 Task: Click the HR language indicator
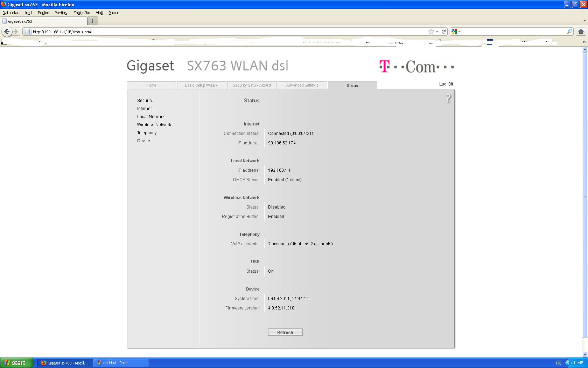tap(558, 363)
